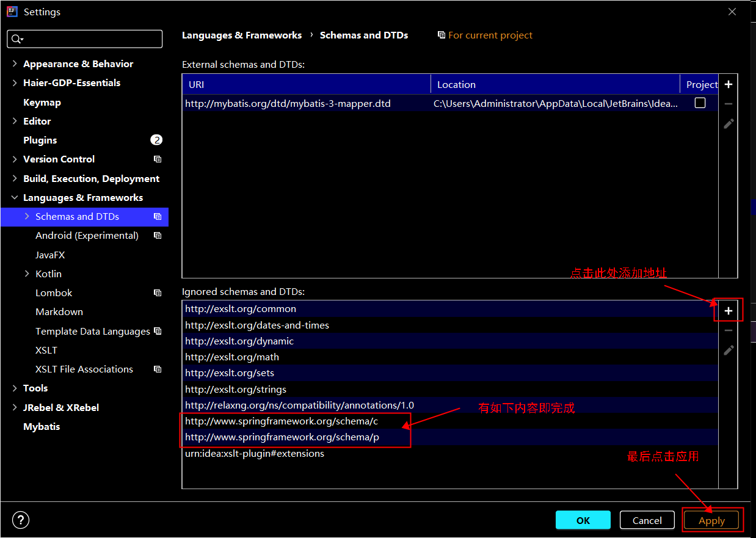Image resolution: width=756 pixels, height=538 pixels.
Task: Select http://exslt.org/math entry
Action: (450, 357)
